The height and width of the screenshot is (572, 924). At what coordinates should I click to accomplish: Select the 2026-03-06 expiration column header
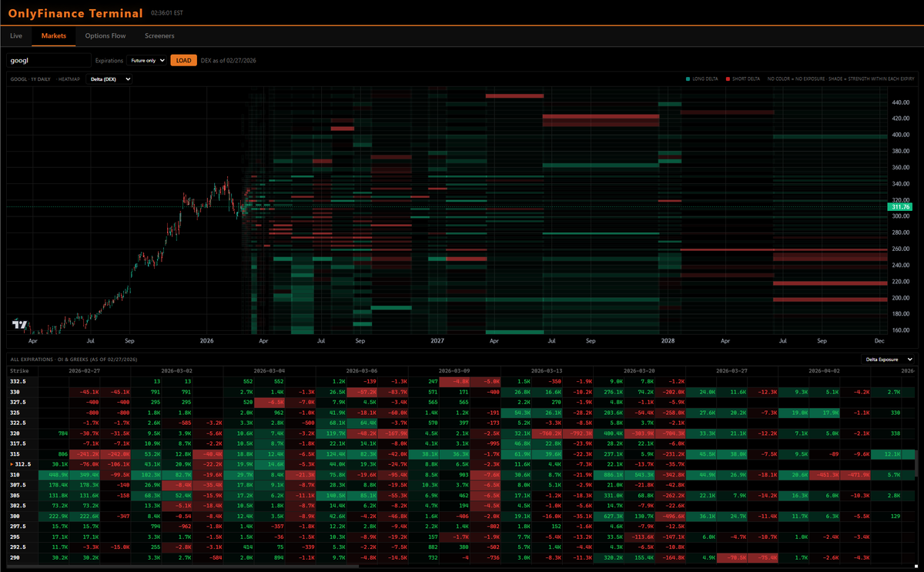coord(362,370)
